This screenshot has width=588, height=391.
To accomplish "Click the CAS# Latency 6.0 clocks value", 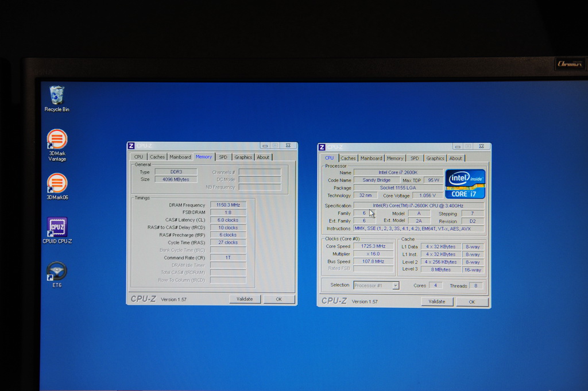I will click(228, 220).
